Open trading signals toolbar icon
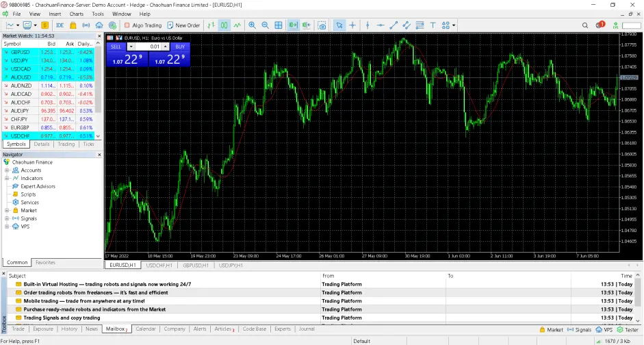Image resolution: width=644 pixels, height=345 pixels. point(86,25)
